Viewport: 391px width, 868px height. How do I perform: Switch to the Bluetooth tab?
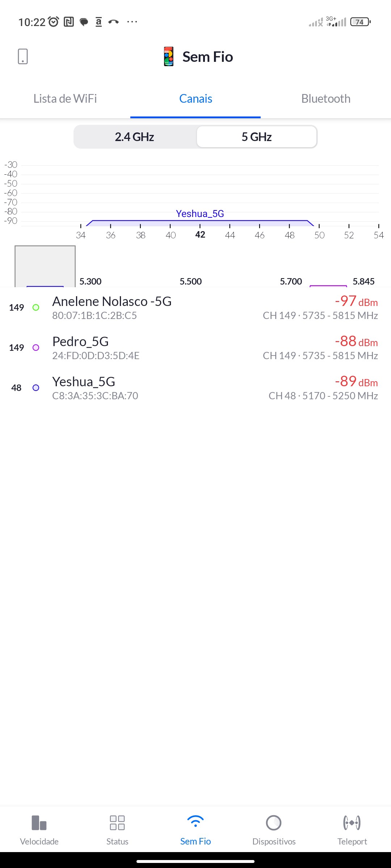pos(326,99)
